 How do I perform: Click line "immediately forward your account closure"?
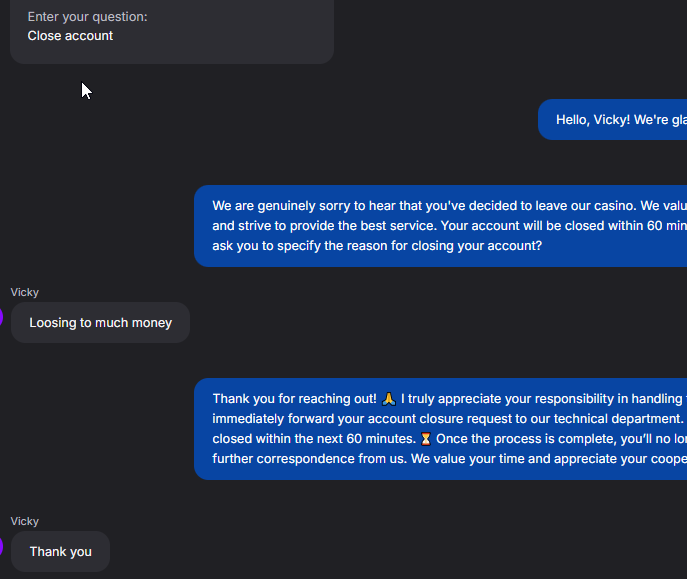click(x=440, y=419)
